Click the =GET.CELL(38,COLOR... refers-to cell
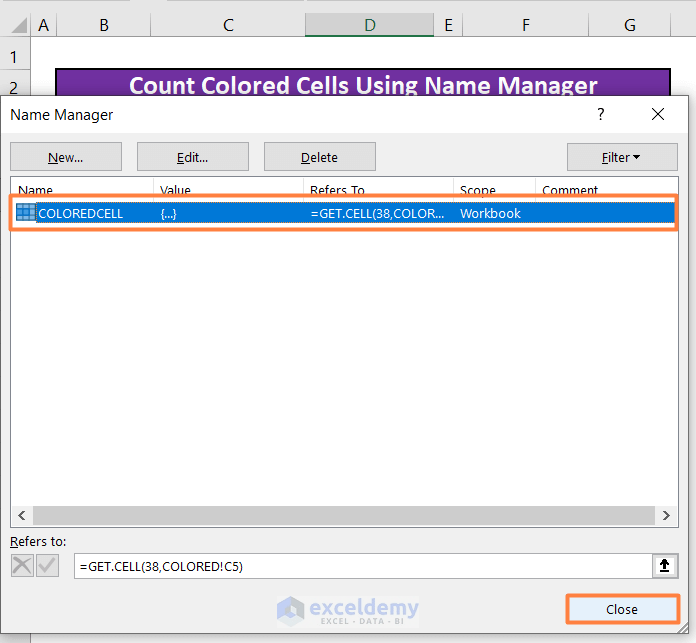Viewport: 696px width, 643px height. (377, 213)
